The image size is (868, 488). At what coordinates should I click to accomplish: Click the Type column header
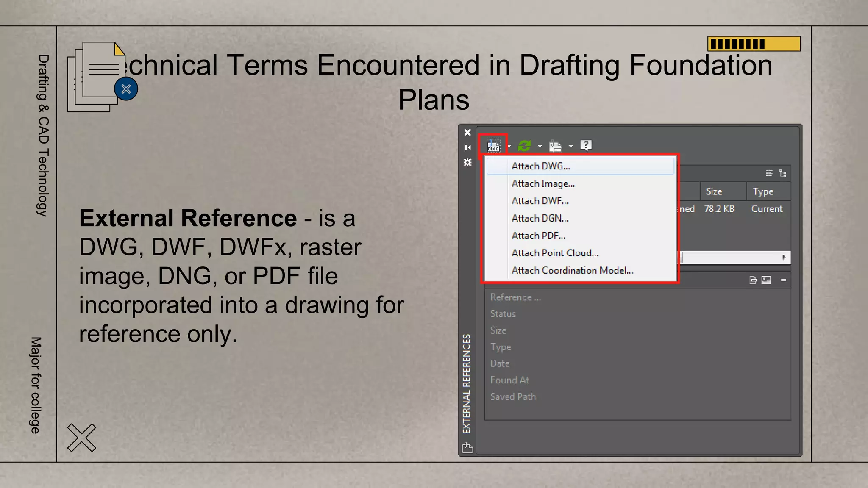click(x=763, y=191)
